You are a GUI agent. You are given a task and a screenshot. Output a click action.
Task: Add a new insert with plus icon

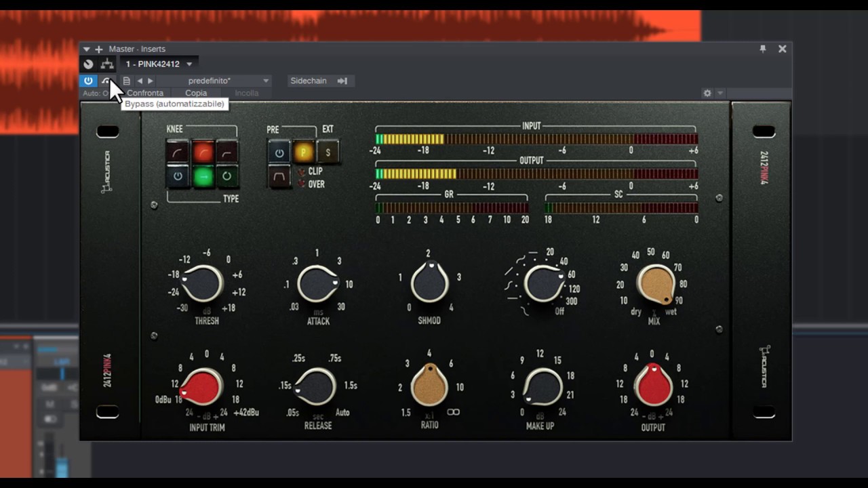coord(98,49)
